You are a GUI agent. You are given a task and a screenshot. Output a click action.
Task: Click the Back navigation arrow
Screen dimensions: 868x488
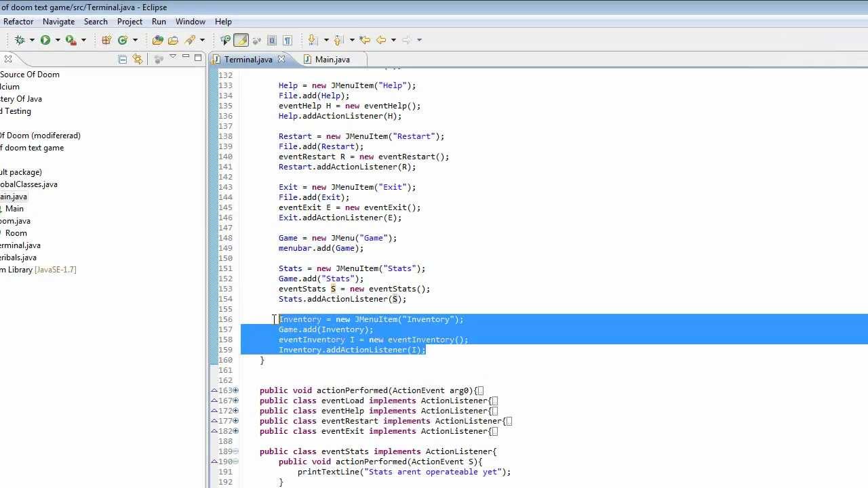tap(381, 40)
